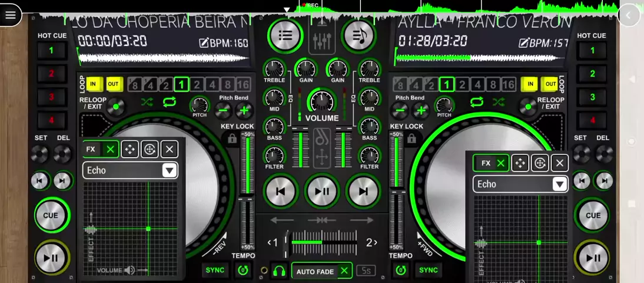Click left deck repeat loop icon
The width and height of the screenshot is (644, 283).
pyautogui.click(x=169, y=101)
